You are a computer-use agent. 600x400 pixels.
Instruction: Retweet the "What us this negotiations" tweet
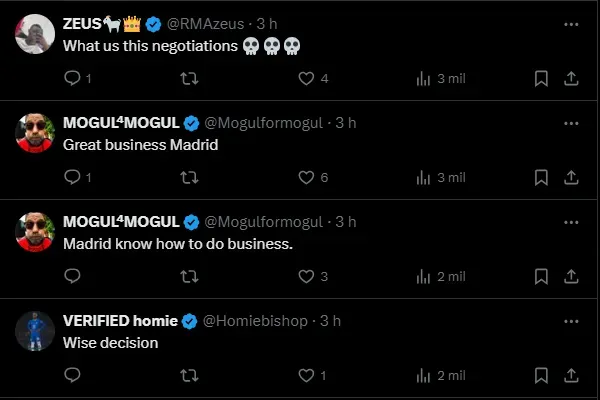188,78
